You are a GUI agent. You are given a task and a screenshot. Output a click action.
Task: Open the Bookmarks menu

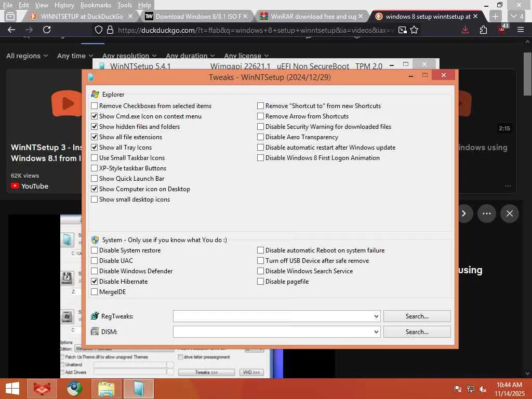point(96,5)
